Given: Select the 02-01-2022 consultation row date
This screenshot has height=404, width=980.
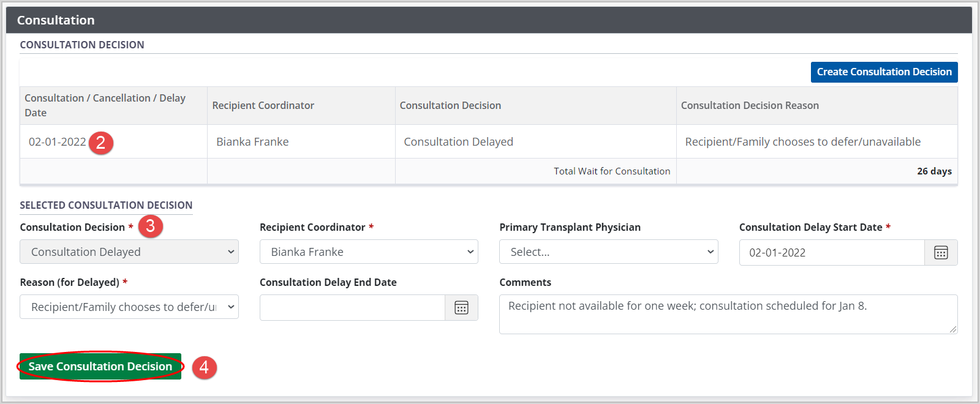Looking at the screenshot, I should (x=57, y=142).
